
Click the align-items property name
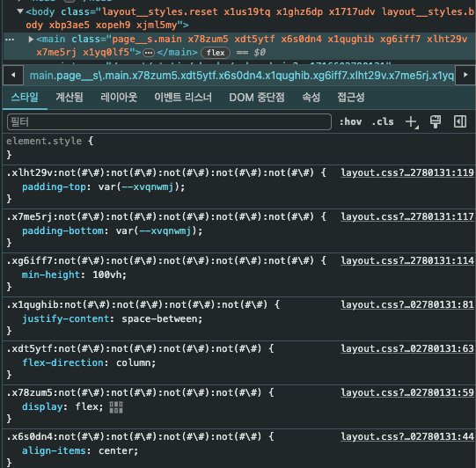coord(54,451)
